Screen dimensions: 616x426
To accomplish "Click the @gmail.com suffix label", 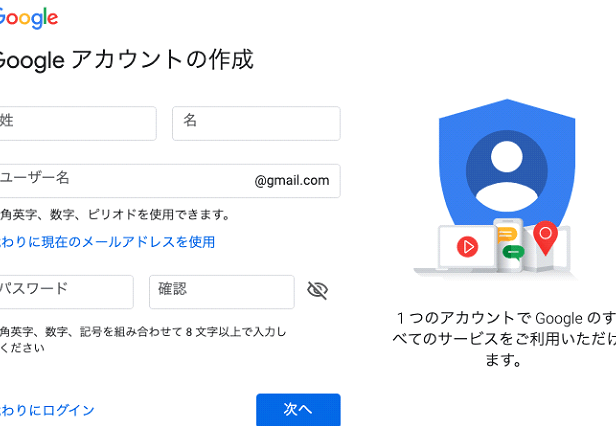I will pos(291,181).
